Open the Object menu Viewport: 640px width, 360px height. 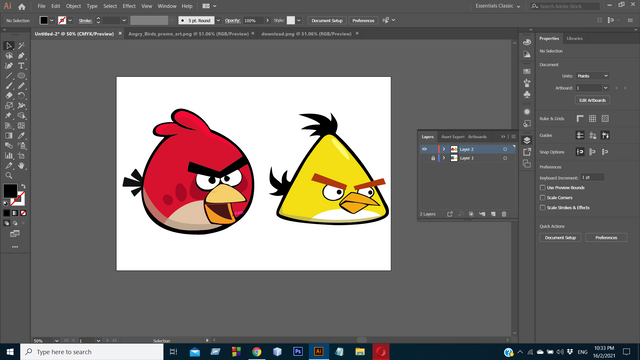pyautogui.click(x=73, y=6)
